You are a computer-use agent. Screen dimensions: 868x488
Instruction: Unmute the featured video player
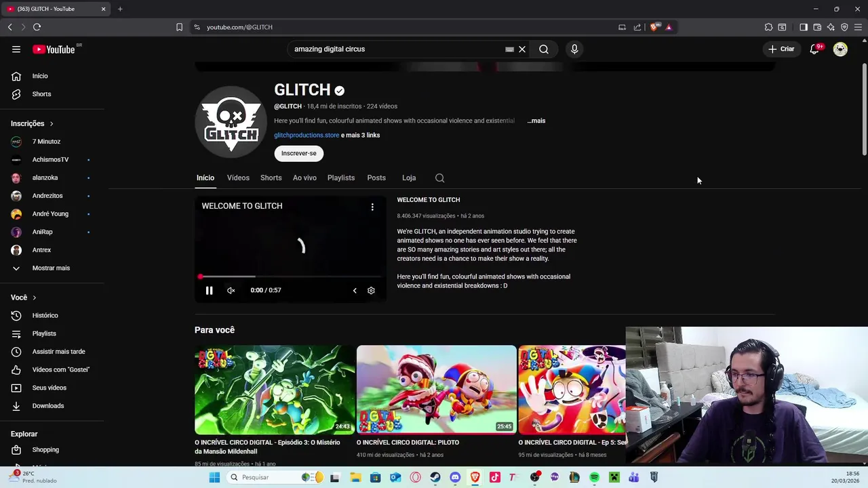pyautogui.click(x=231, y=290)
